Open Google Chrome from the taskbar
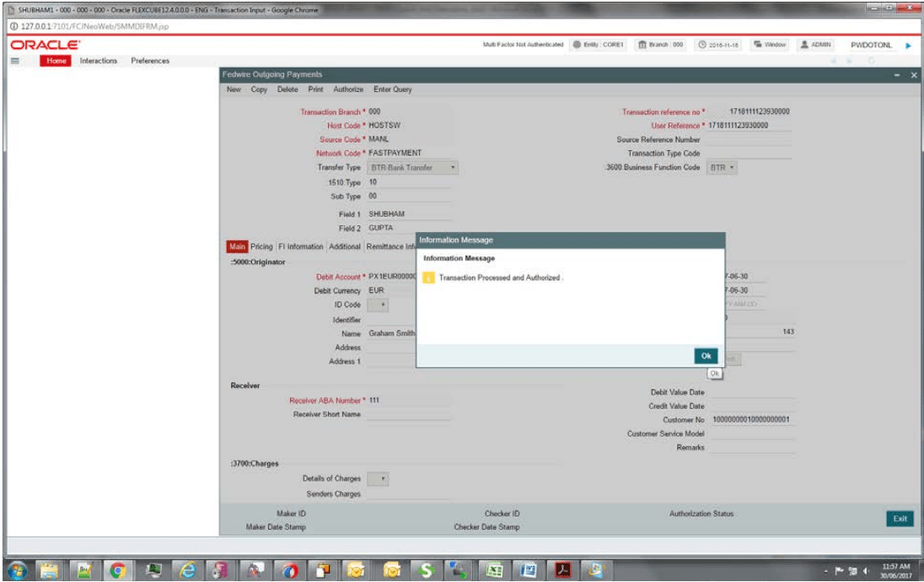Image resolution: width=924 pixels, height=582 pixels. pyautogui.click(x=118, y=570)
